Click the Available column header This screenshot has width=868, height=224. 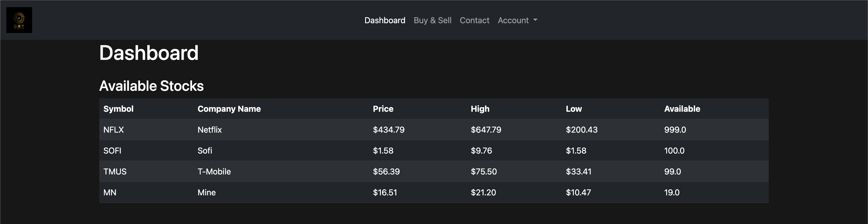tap(682, 109)
